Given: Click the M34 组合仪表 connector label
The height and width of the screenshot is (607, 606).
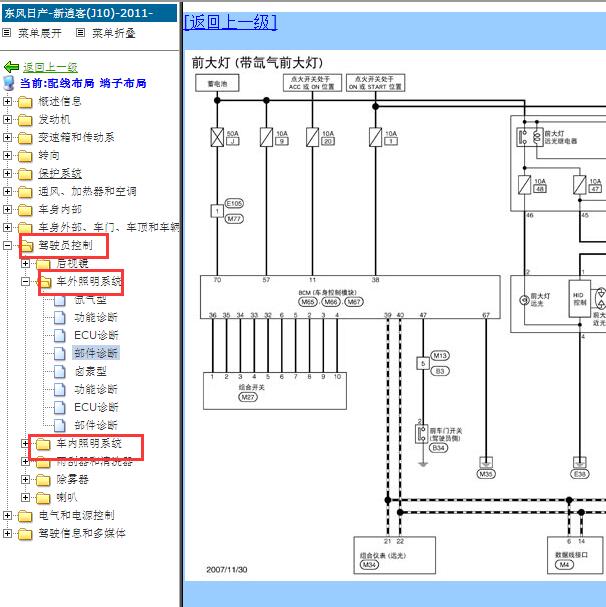Looking at the screenshot, I should coord(369,565).
